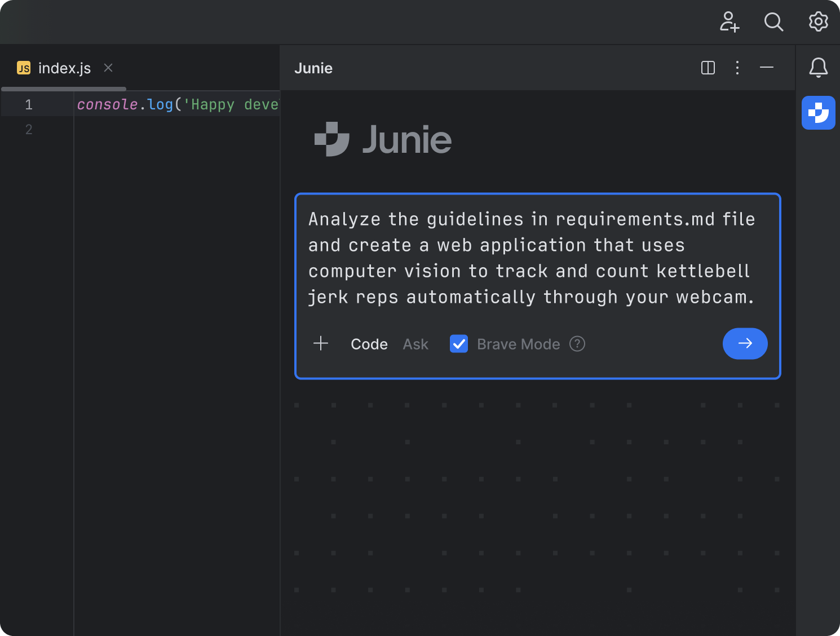Close the index.js tab

click(x=108, y=68)
